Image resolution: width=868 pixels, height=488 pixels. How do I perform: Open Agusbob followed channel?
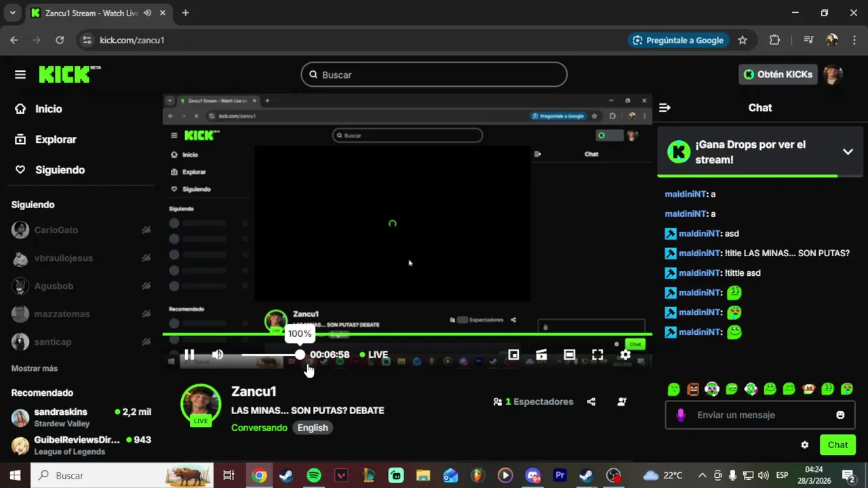tap(81, 285)
